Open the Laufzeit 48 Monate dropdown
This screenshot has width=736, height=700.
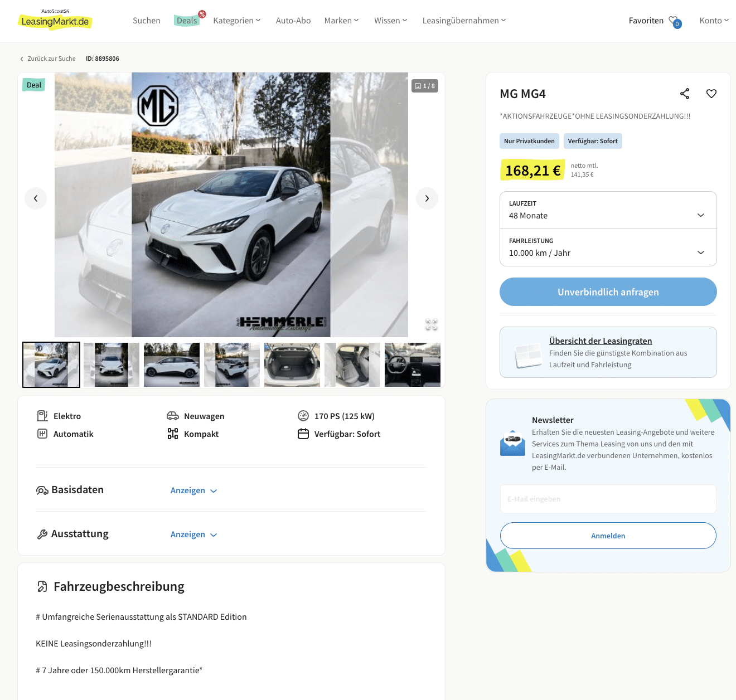(608, 210)
